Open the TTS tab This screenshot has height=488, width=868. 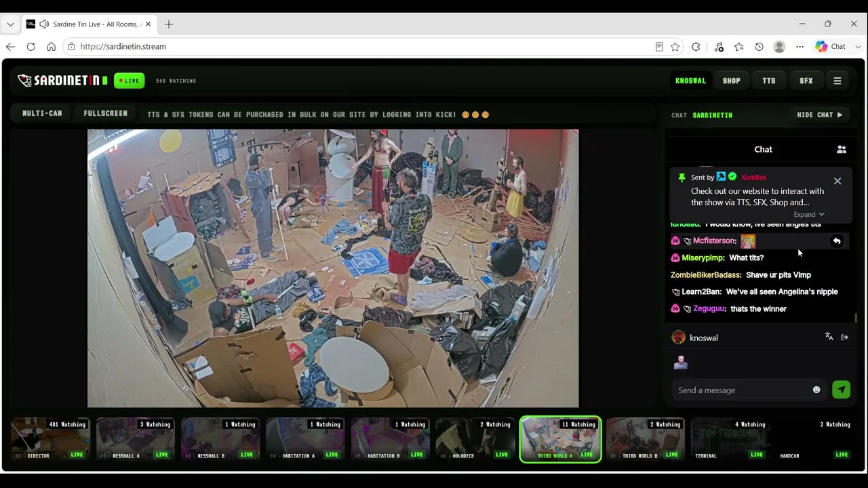pos(769,81)
